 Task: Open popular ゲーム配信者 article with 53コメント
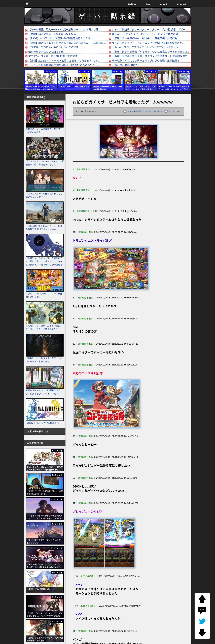tap(45, 485)
